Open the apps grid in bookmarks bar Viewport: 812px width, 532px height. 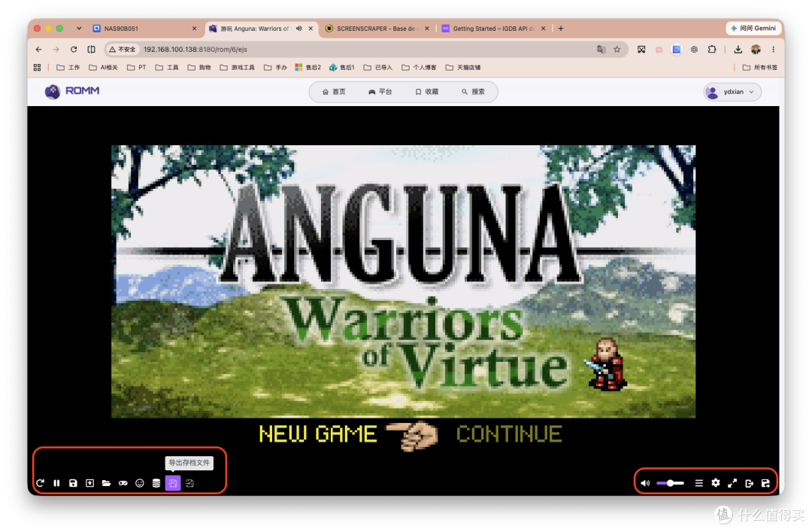coord(37,68)
